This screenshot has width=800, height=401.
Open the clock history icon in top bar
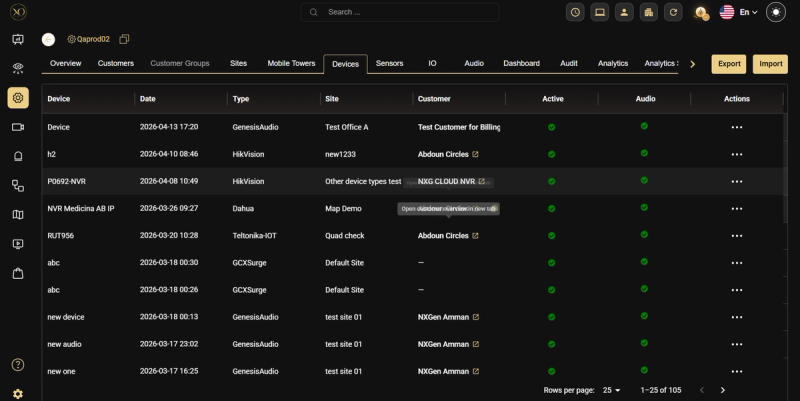(575, 12)
